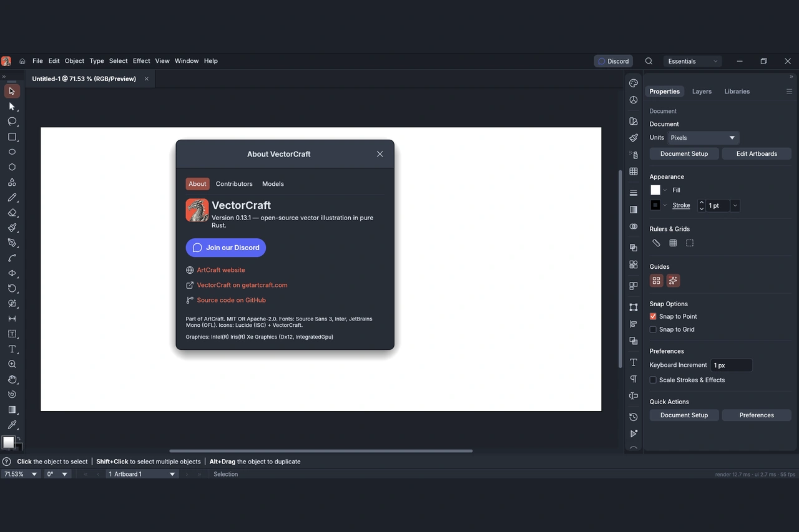Image resolution: width=799 pixels, height=532 pixels.
Task: Activate the Eraser tool
Action: (12, 213)
